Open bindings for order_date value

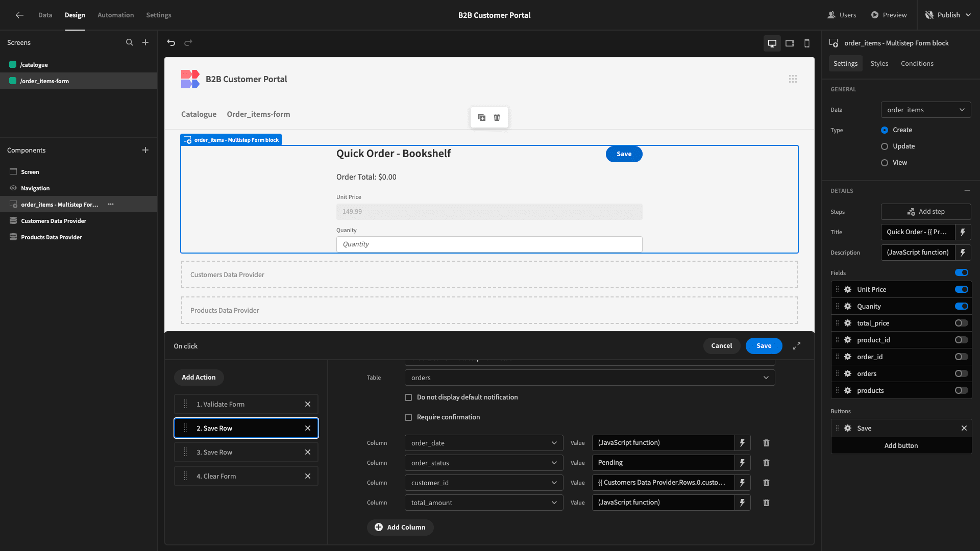click(x=743, y=443)
